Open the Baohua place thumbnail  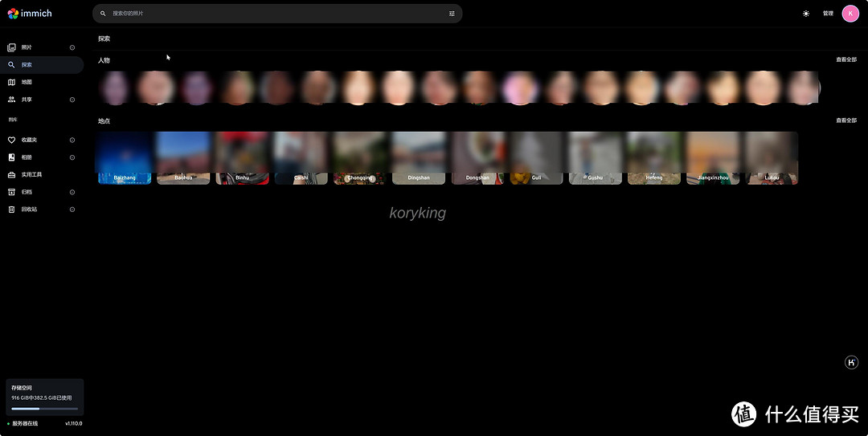point(183,157)
